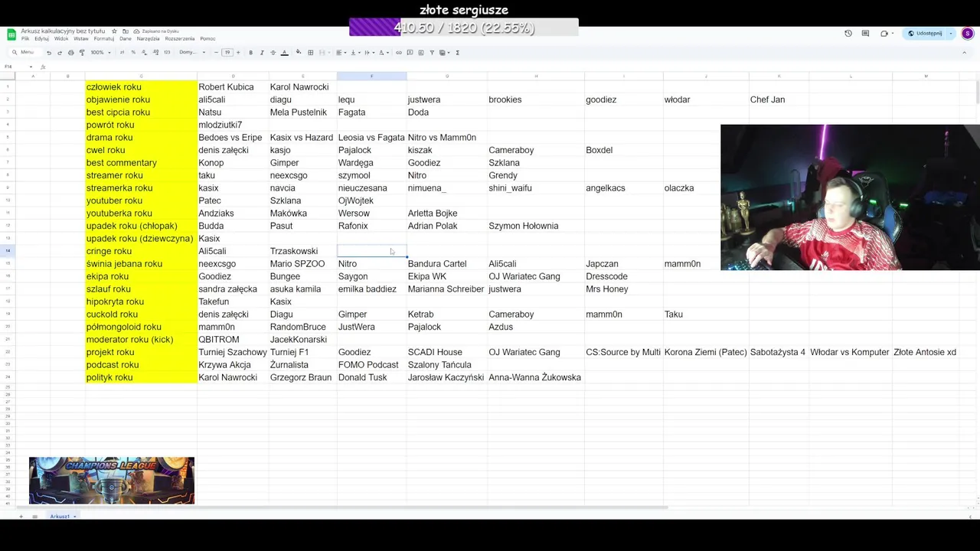The image size is (980, 551).
Task: Open the text color picker
Action: 284,52
